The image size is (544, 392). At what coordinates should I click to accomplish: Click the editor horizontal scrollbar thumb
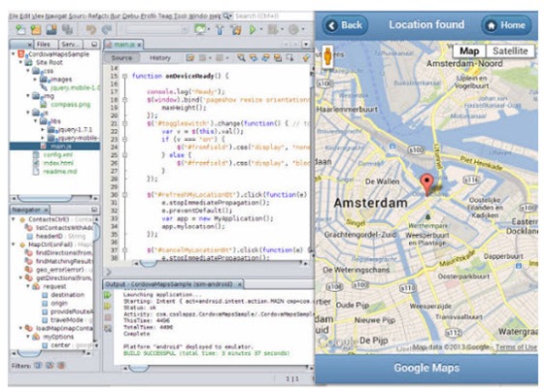pos(149,263)
